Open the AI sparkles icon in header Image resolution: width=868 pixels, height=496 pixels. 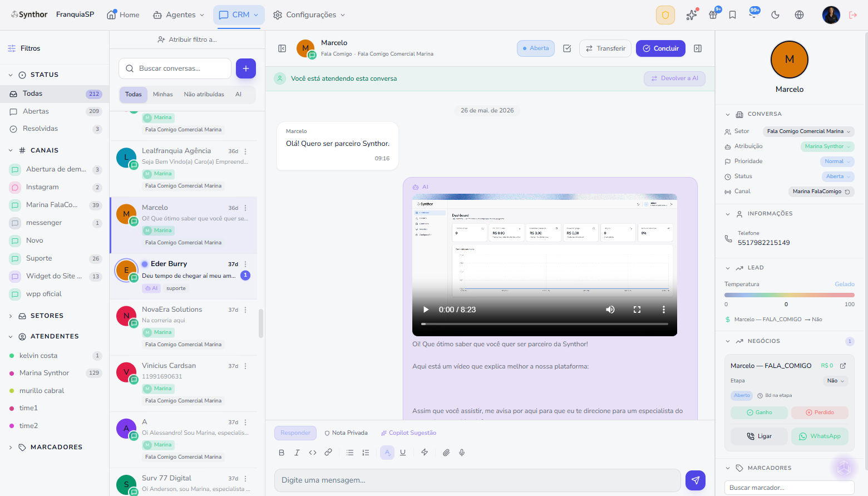[692, 15]
